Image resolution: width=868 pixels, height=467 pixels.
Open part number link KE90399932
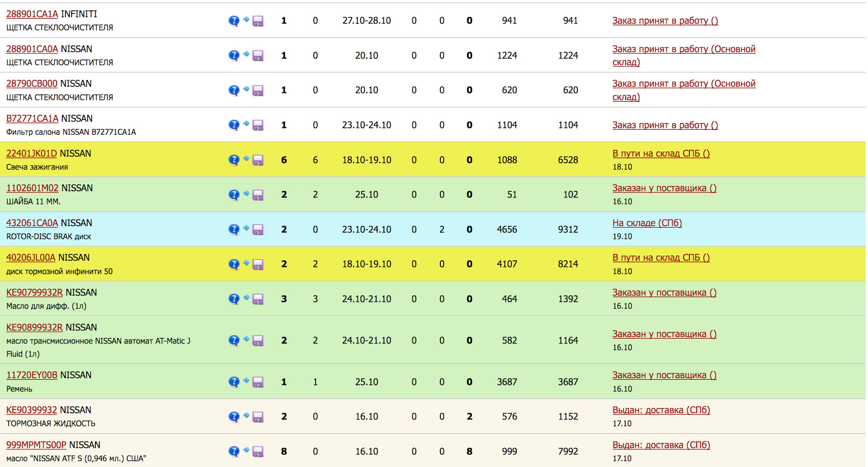click(x=32, y=410)
